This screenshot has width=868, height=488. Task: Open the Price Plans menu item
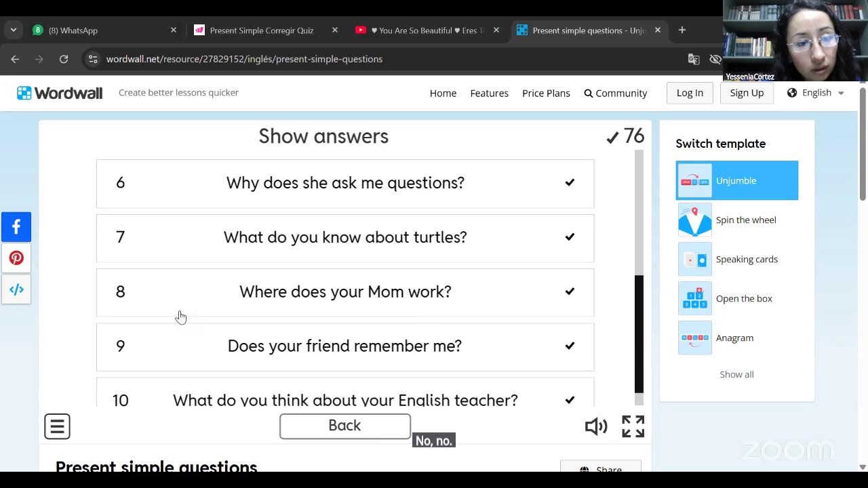tap(546, 93)
